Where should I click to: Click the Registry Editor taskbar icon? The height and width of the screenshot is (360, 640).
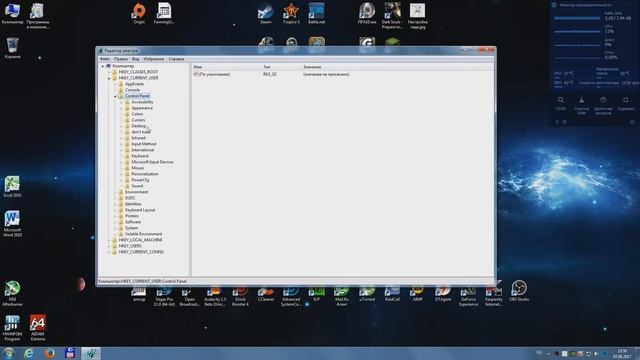(x=91, y=353)
